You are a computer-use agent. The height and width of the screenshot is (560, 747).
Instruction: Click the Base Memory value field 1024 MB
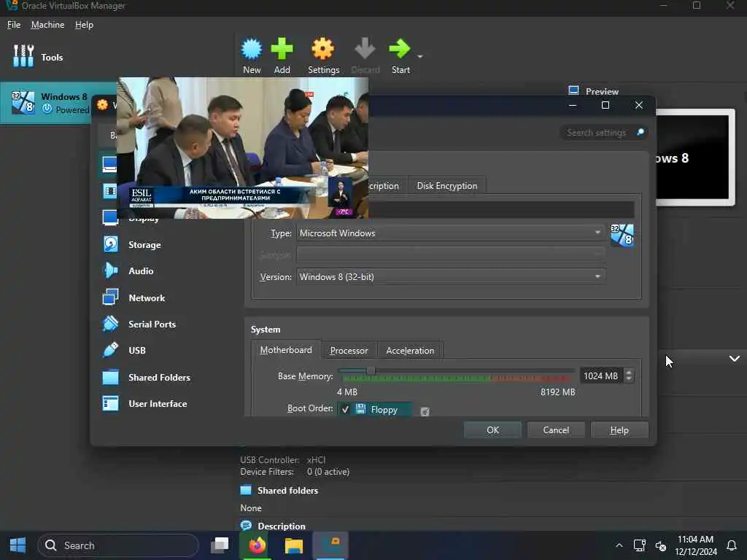[601, 376]
